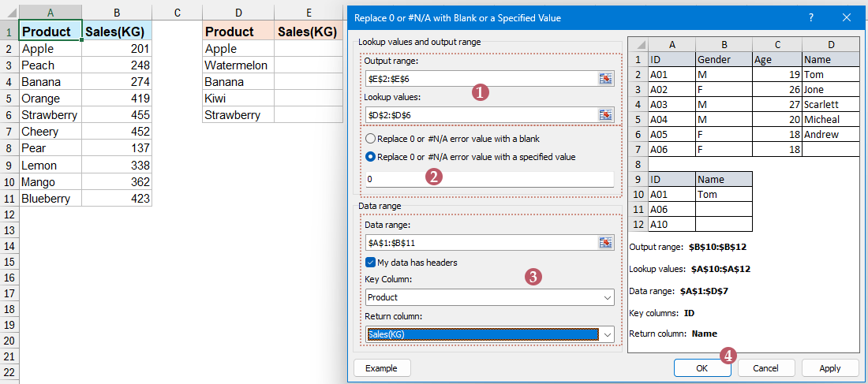Click the dialog help question mark icon
Screen dimensions: 868x384
pos(811,17)
